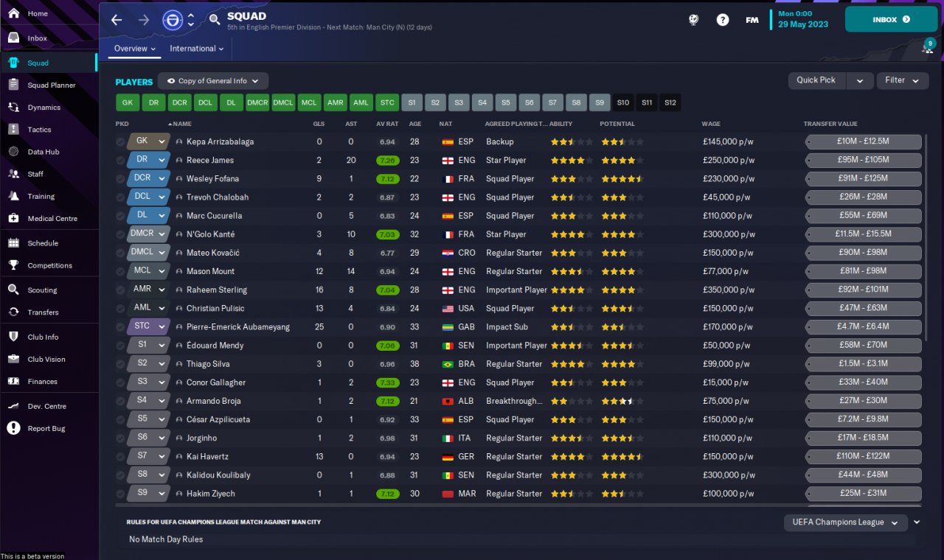Screen dimensions: 944x560
Task: Open the Dev. Centre icon
Action: (13, 406)
